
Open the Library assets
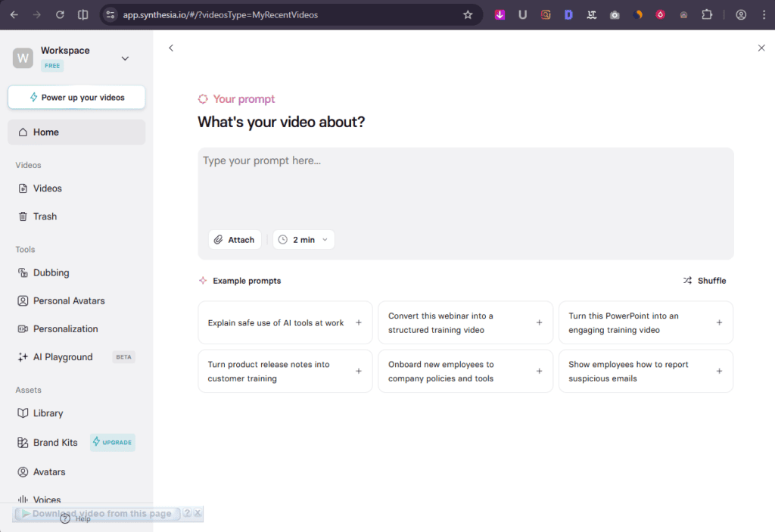point(76,413)
